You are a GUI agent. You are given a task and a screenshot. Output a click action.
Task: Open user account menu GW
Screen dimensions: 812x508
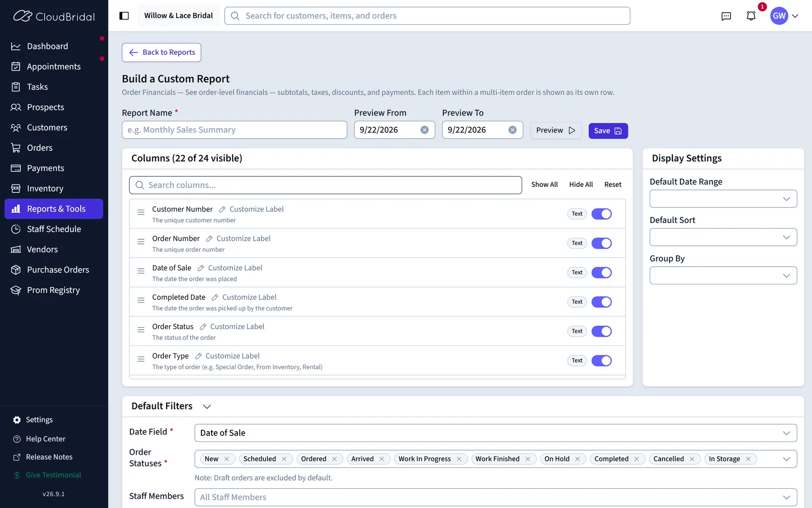tap(785, 16)
